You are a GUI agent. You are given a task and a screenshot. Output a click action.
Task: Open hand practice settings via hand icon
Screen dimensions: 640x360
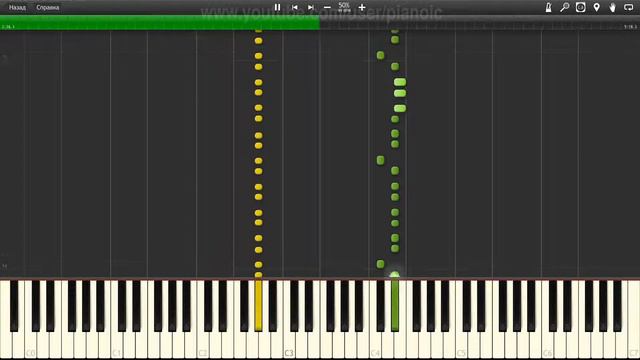click(x=612, y=7)
